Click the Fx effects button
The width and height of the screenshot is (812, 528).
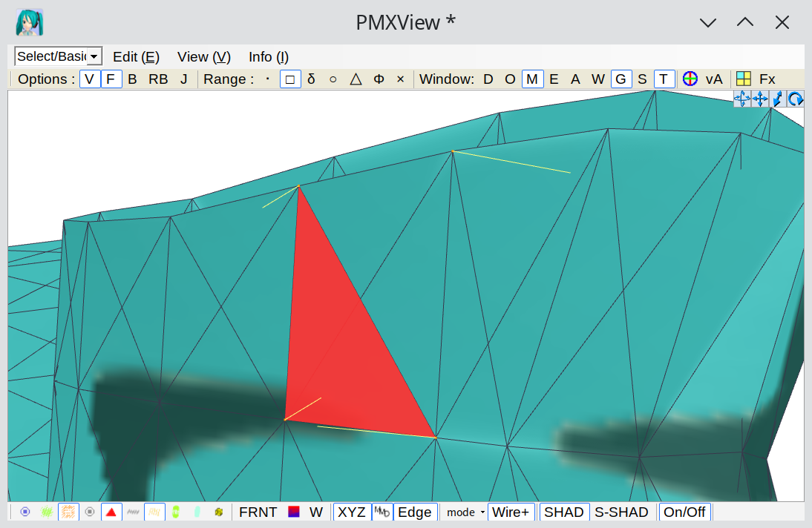click(x=767, y=79)
